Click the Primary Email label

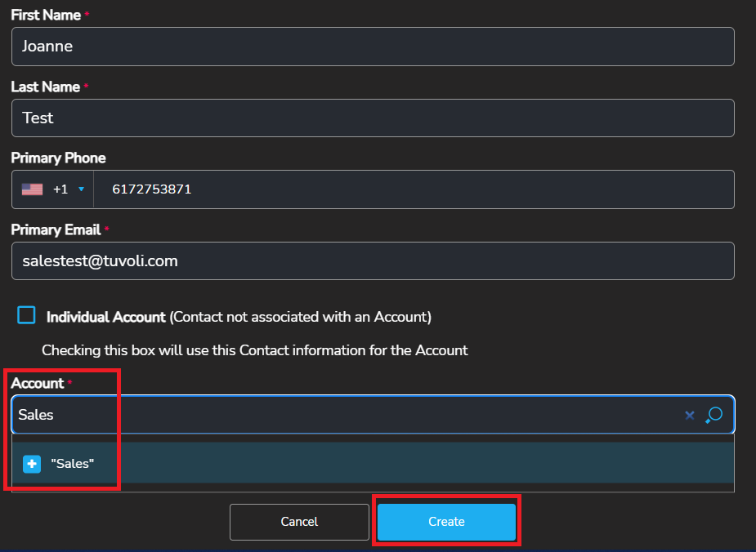[x=56, y=229]
